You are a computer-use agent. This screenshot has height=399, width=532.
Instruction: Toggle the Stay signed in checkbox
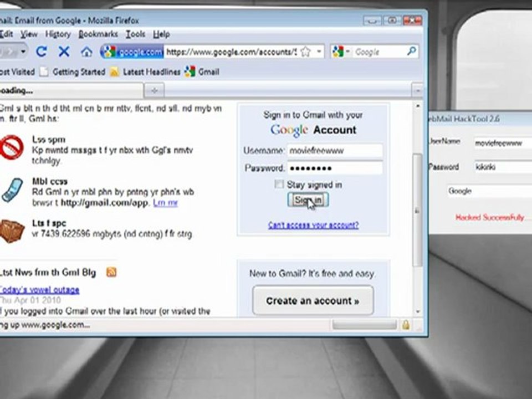click(279, 184)
